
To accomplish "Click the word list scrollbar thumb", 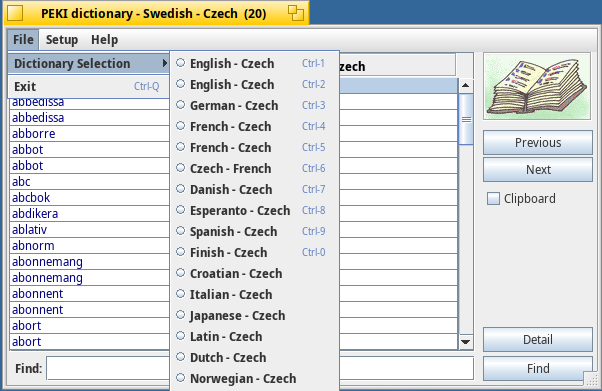I will click(x=466, y=119).
